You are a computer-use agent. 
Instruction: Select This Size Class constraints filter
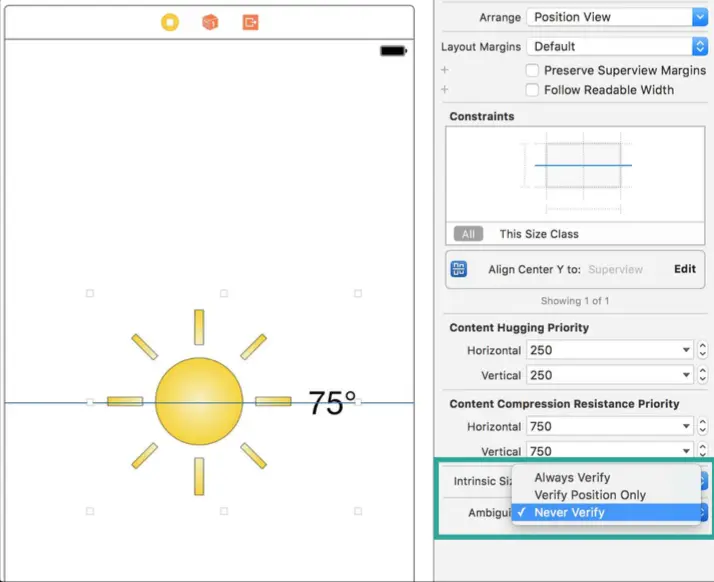click(539, 234)
